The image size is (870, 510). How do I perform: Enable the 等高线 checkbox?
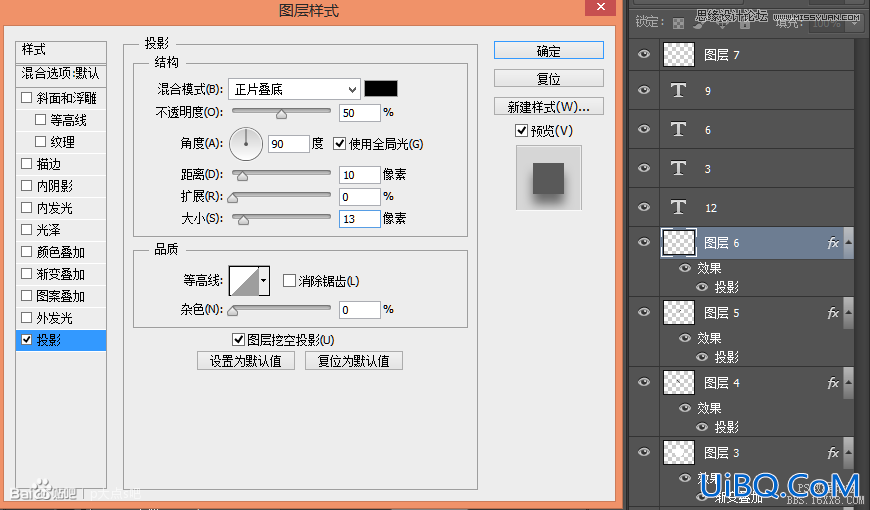click(x=40, y=119)
